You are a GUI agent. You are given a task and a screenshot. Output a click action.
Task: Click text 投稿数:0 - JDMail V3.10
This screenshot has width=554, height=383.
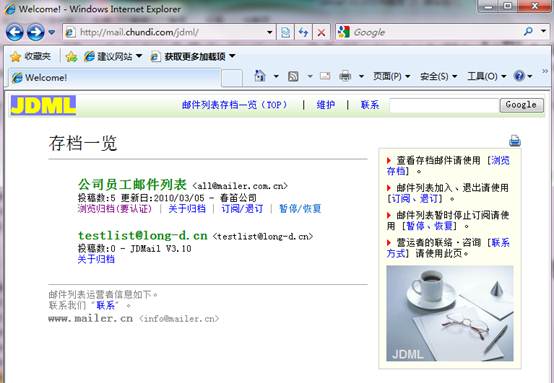[x=135, y=248]
